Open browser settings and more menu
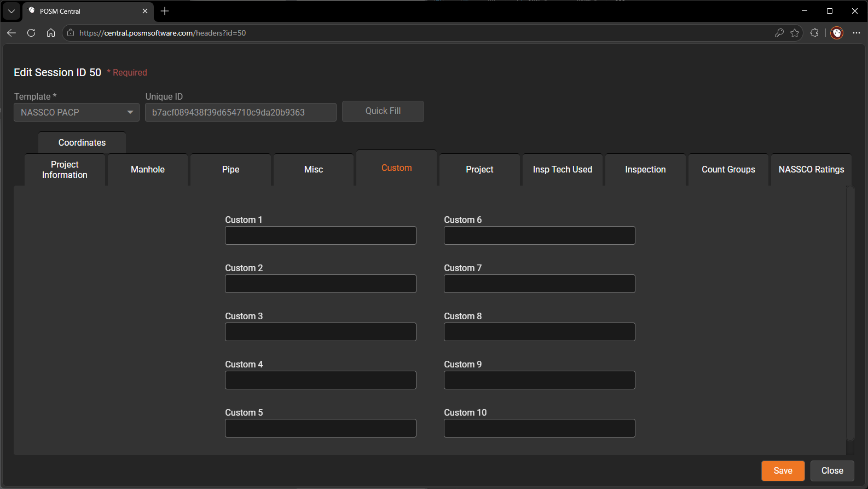868x489 pixels. [x=857, y=33]
